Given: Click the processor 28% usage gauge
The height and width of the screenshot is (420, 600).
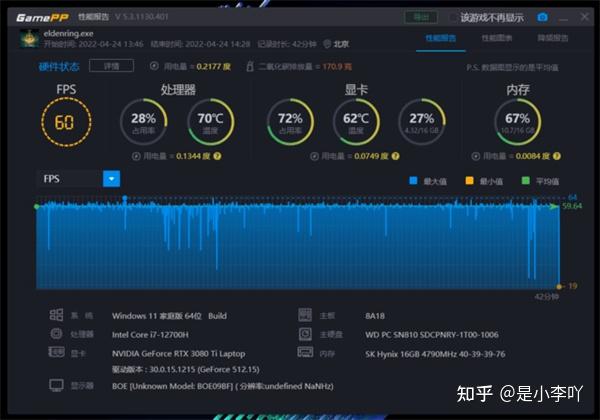Looking at the screenshot, I should click(143, 122).
